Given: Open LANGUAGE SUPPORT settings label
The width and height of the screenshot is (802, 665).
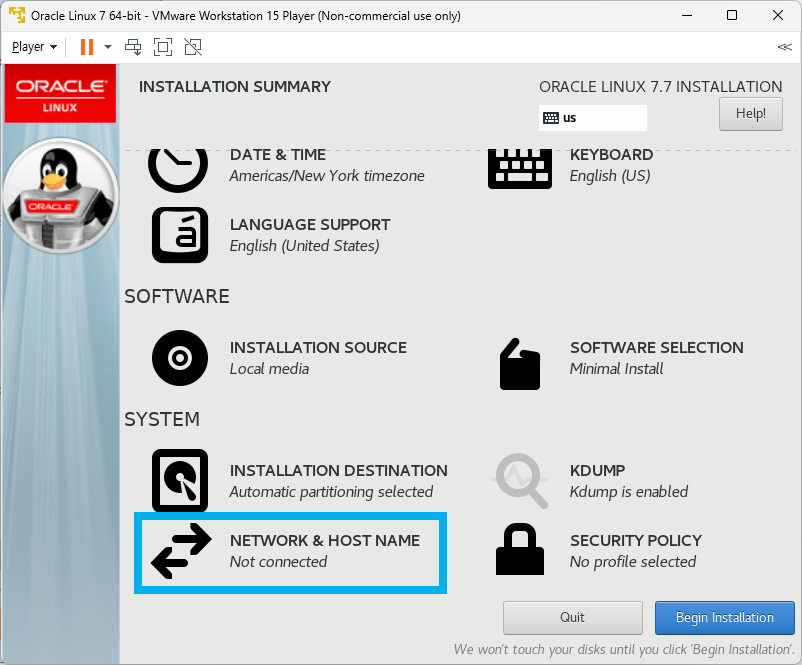Looking at the screenshot, I should coord(310,225).
